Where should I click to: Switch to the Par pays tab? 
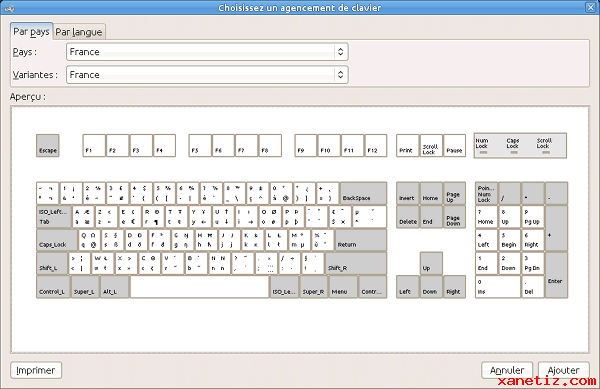(x=31, y=31)
